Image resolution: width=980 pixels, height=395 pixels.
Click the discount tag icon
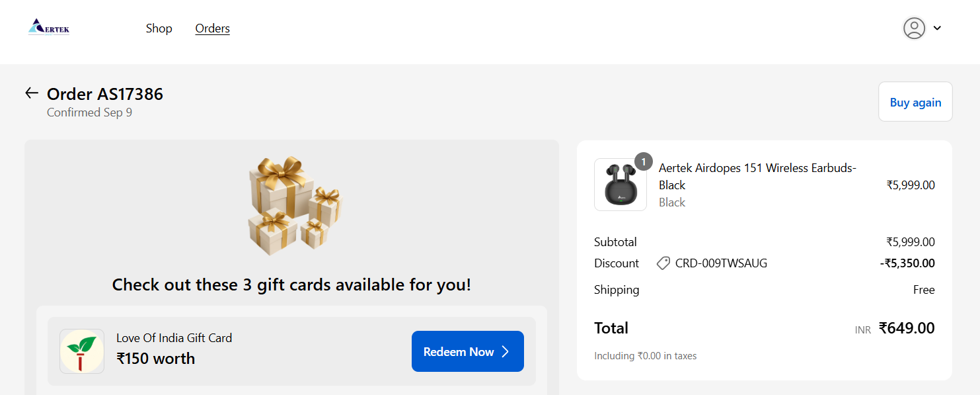point(663,263)
